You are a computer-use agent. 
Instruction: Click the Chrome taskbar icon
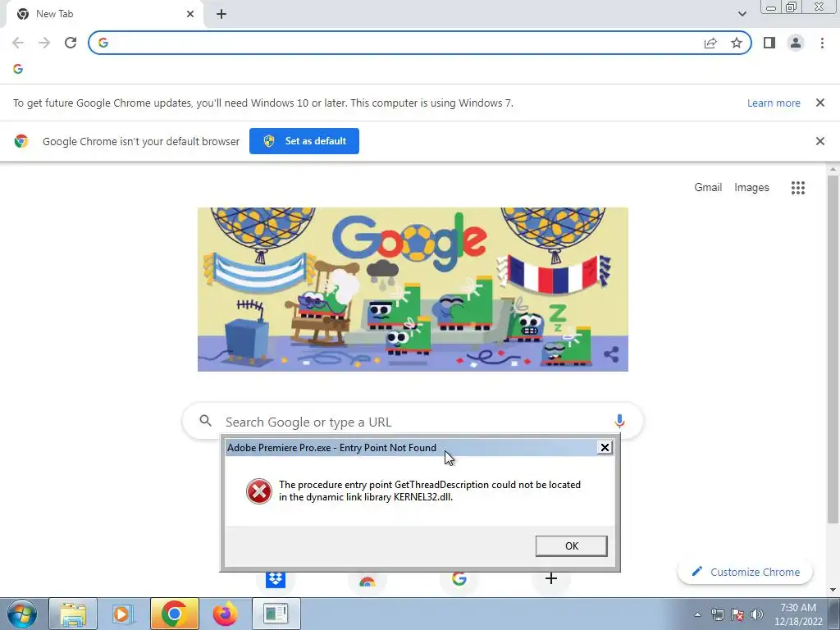click(x=174, y=614)
